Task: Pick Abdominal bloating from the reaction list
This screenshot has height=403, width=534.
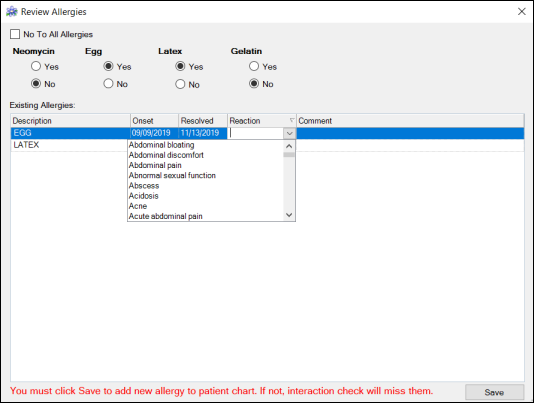Action: (x=161, y=145)
